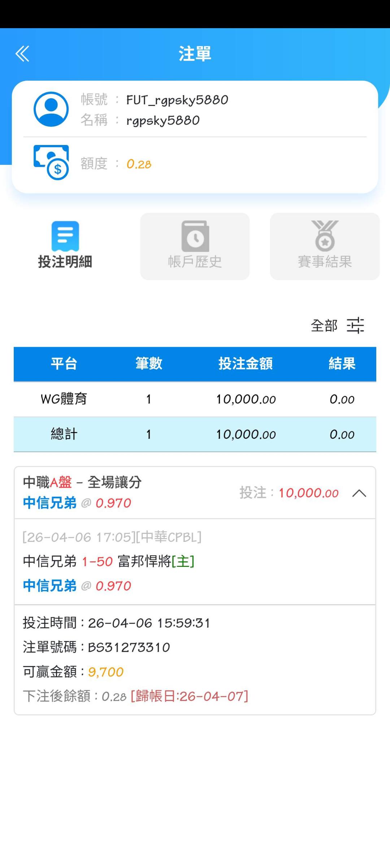Tap the 結果 column header

(342, 364)
